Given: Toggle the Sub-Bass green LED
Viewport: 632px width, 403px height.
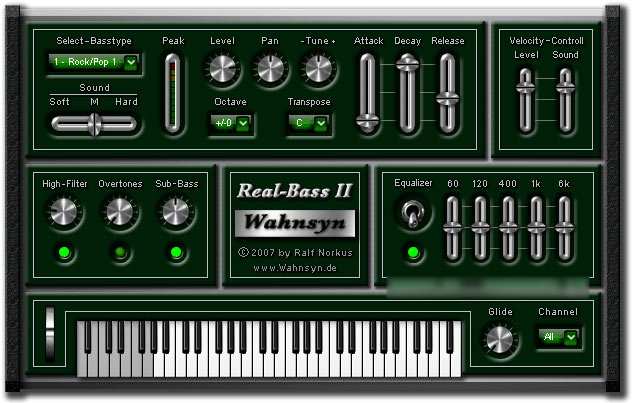Looking at the screenshot, I should [176, 253].
